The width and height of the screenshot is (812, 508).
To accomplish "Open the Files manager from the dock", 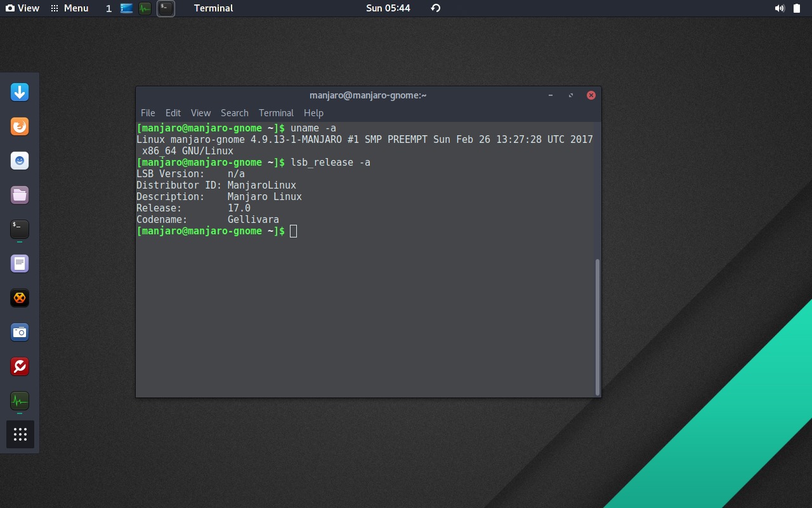I will click(x=19, y=195).
